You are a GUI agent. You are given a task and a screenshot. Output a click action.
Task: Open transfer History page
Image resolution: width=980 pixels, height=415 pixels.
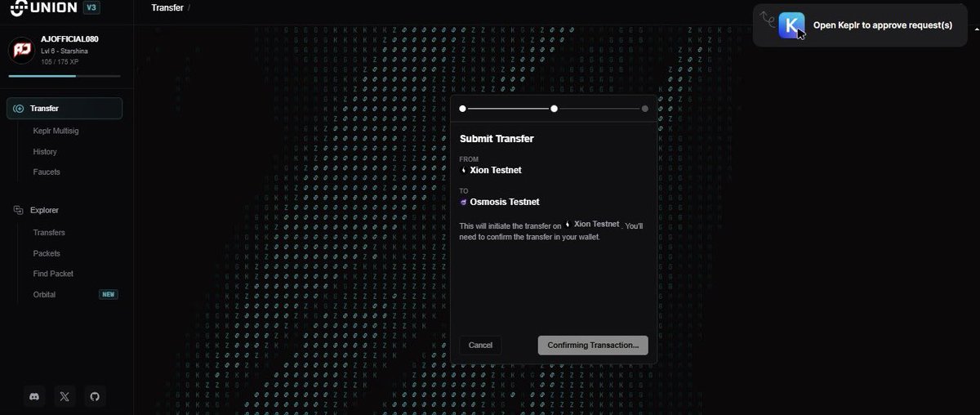point(45,152)
